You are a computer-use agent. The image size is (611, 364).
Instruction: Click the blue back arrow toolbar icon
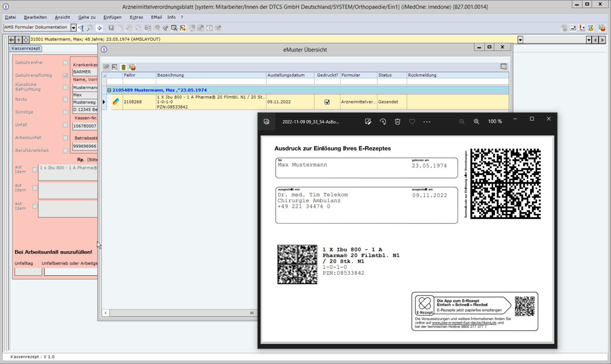(99, 28)
